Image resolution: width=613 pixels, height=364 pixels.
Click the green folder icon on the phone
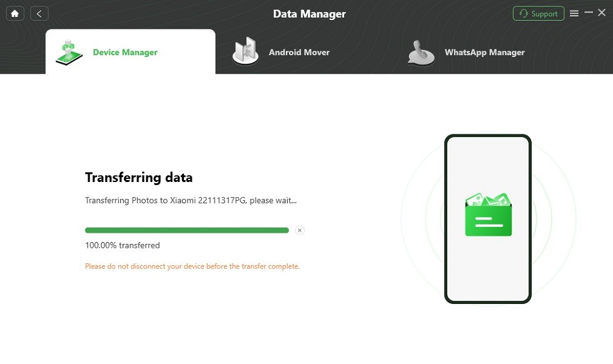click(x=488, y=215)
